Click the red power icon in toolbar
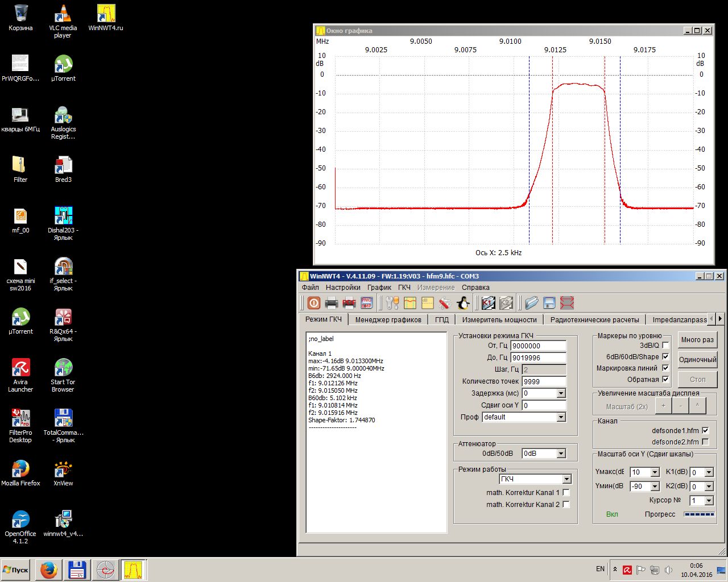The width and height of the screenshot is (728, 582). click(x=313, y=303)
